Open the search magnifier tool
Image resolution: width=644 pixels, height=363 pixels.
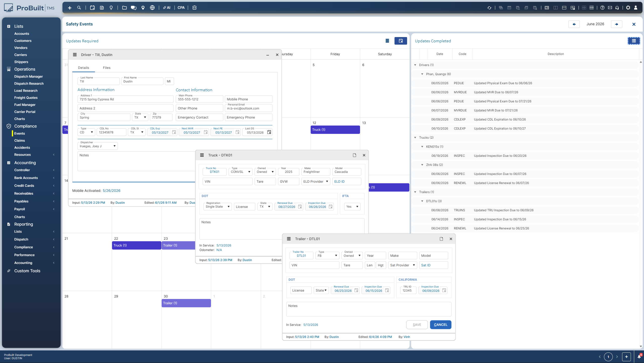point(79,8)
